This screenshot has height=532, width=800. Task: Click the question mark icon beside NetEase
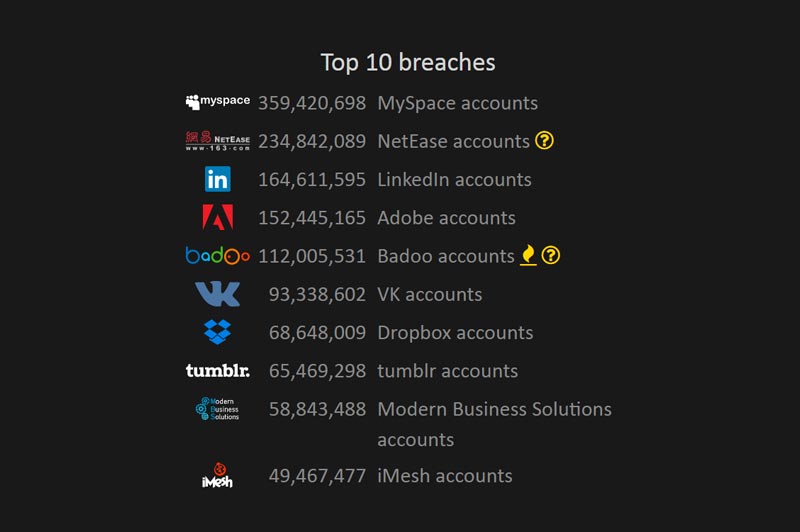tap(544, 140)
